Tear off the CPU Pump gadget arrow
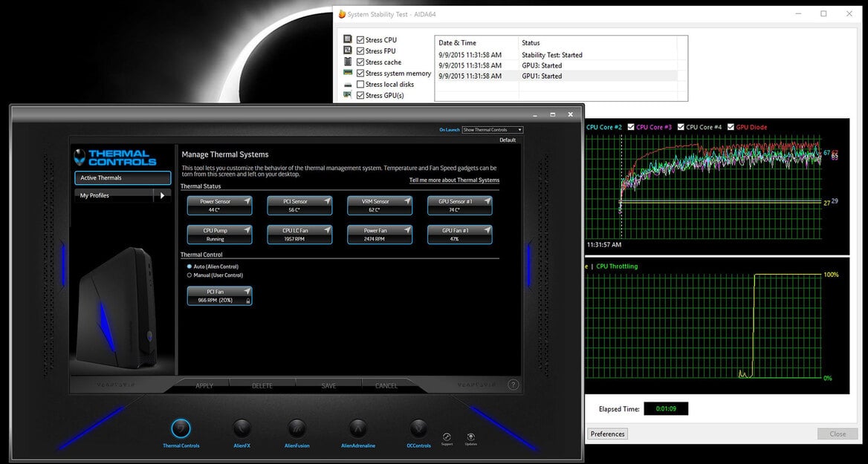Viewport: 868px width, 464px height. [247, 230]
